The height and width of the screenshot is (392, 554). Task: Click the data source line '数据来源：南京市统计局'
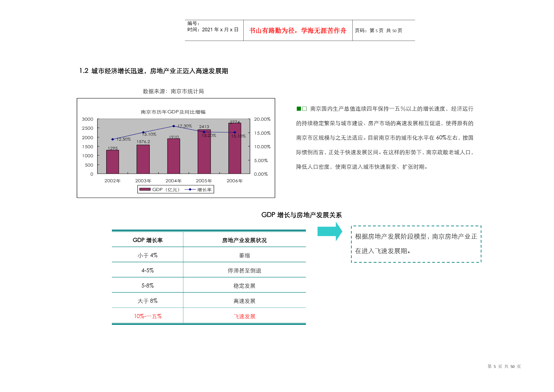[x=173, y=91]
